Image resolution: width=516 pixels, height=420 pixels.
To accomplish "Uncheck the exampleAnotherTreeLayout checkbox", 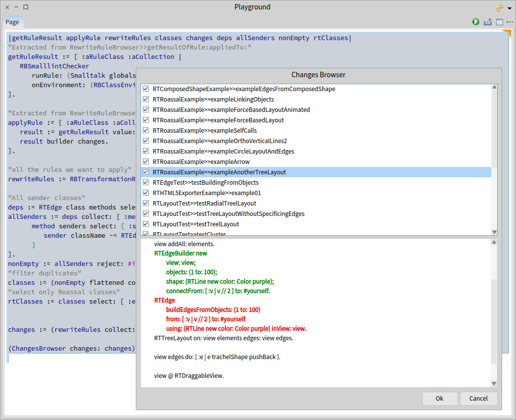I will (x=146, y=172).
